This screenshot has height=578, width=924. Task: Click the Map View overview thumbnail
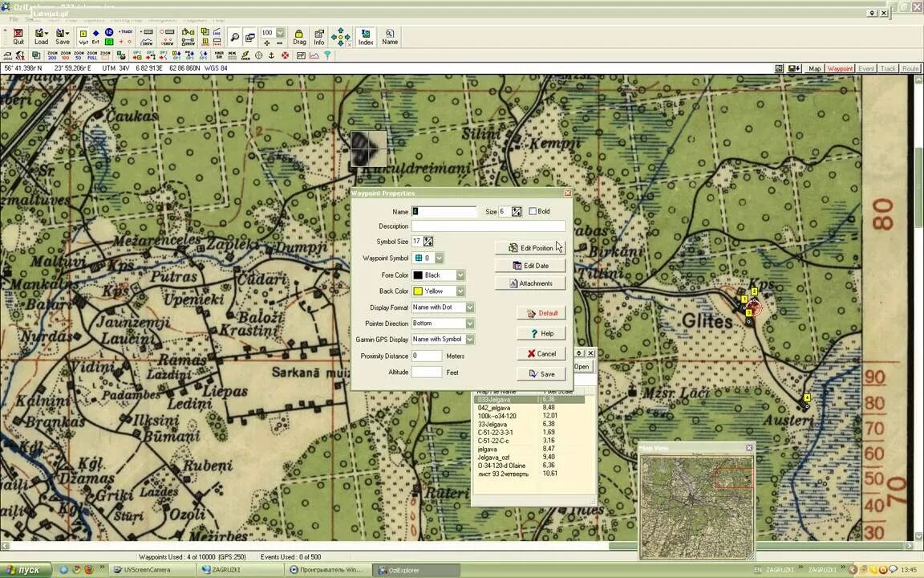click(x=696, y=506)
